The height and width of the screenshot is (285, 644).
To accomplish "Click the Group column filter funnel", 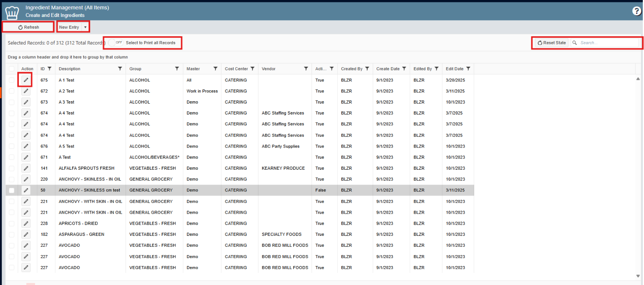I will (177, 69).
